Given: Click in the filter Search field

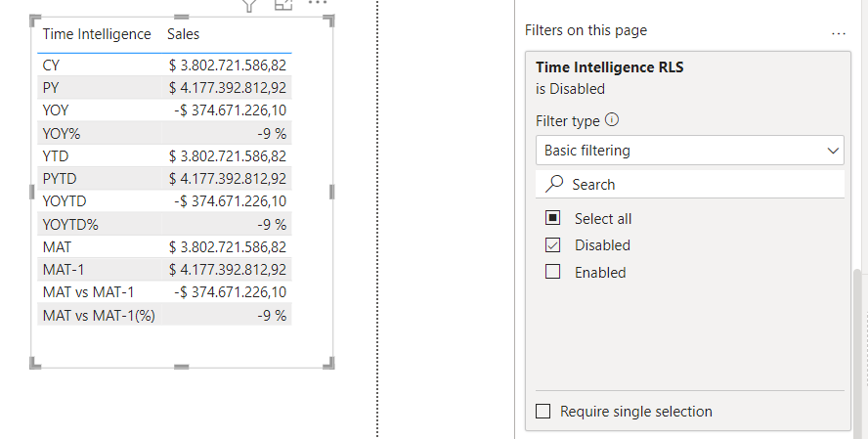Looking at the screenshot, I should 704,184.
